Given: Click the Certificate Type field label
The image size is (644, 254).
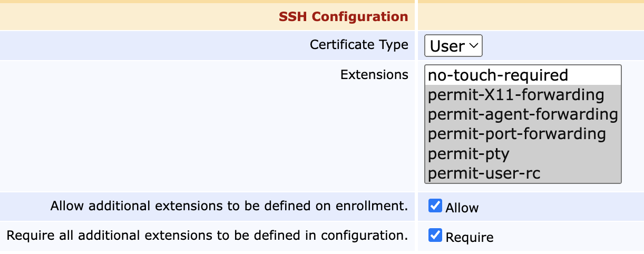Looking at the screenshot, I should point(359,45).
